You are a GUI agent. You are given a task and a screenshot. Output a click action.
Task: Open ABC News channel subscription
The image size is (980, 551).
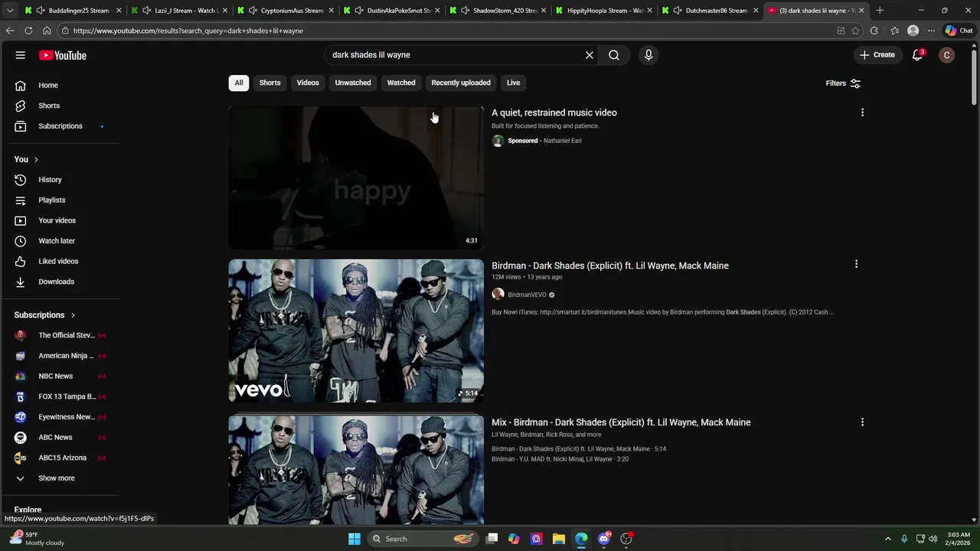[x=61, y=438]
